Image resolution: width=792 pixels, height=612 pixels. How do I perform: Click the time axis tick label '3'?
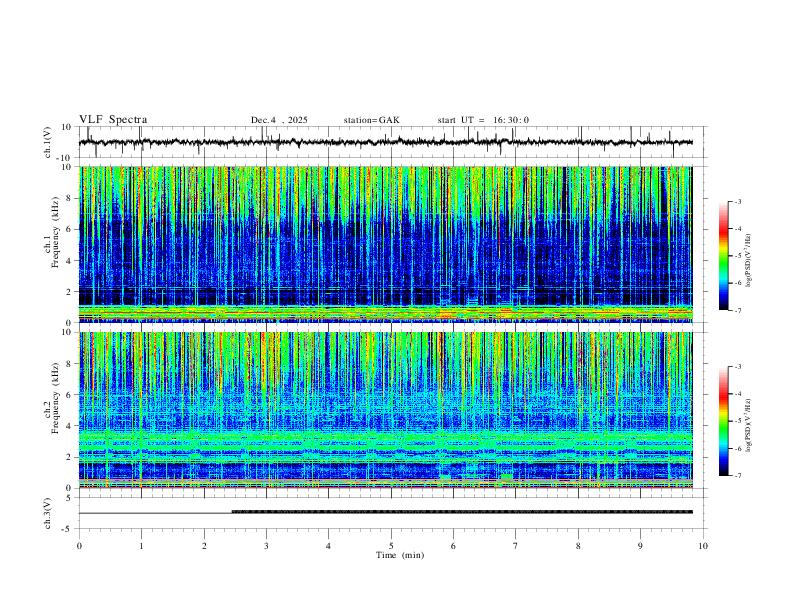tap(266, 546)
